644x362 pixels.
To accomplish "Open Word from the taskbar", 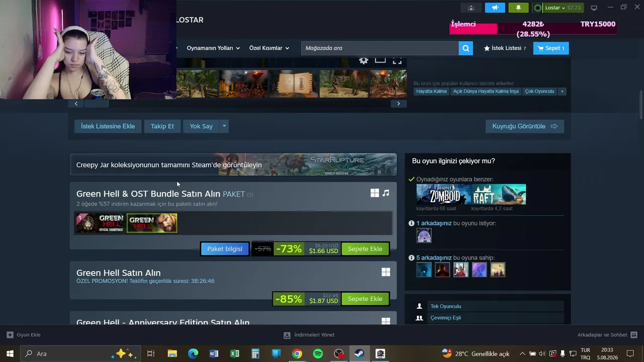I will click(x=214, y=353).
